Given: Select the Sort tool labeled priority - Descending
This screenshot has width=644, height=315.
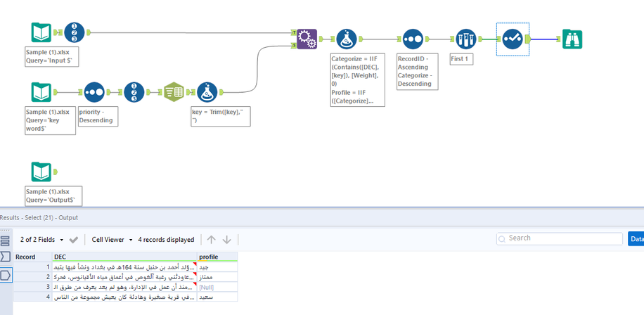Looking at the screenshot, I should coord(94,92).
